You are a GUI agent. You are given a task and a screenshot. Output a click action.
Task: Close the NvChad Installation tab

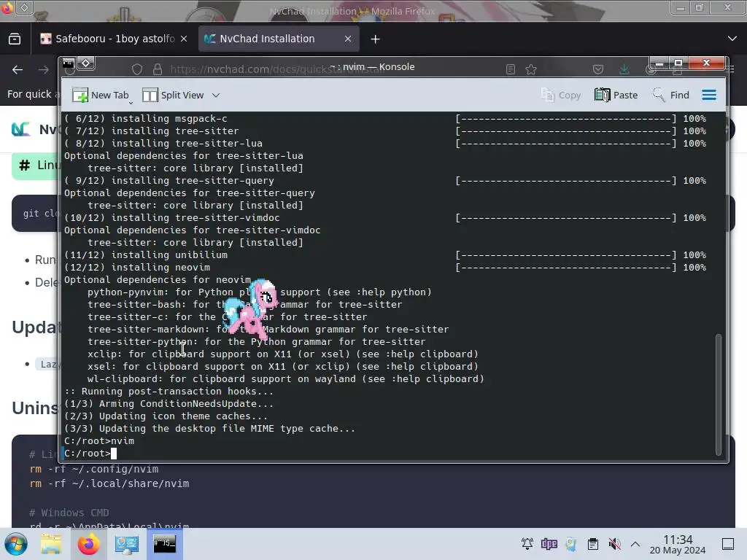tap(348, 39)
